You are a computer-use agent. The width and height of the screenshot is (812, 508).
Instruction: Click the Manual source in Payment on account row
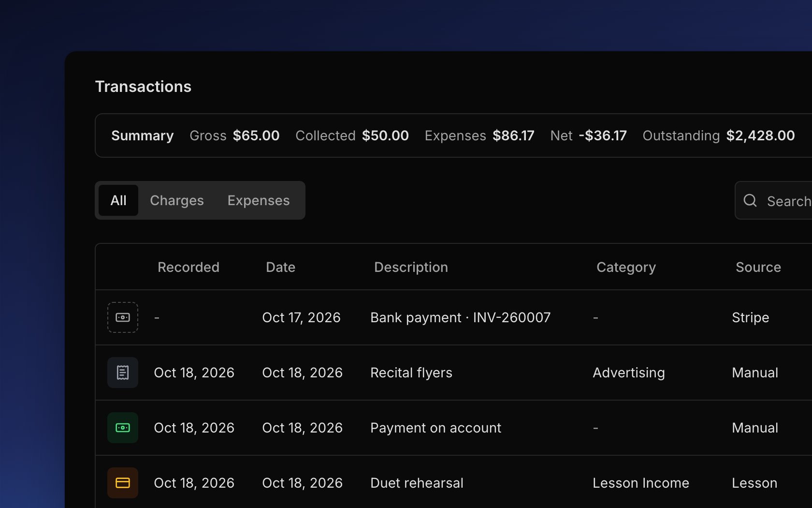click(755, 428)
